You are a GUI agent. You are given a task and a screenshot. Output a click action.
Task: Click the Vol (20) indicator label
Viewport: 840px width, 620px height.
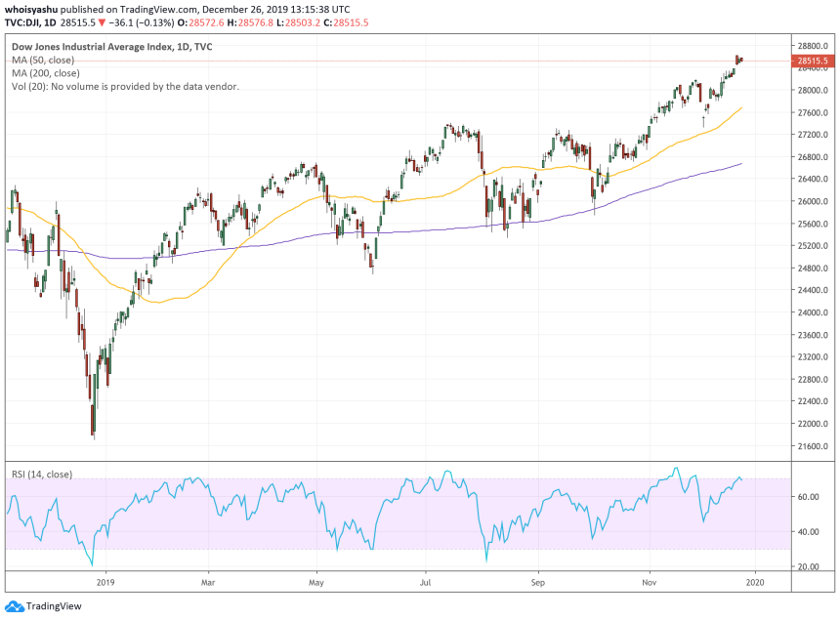(125, 86)
